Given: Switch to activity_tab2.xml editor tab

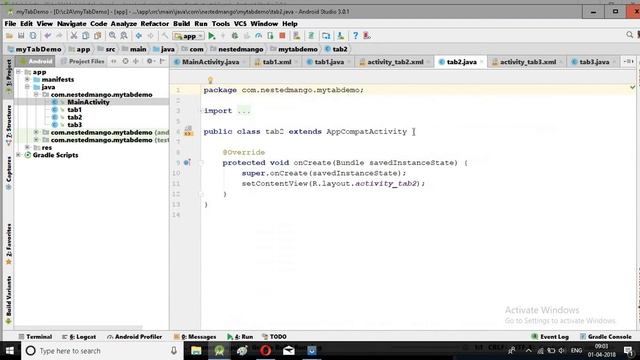Looking at the screenshot, I should coord(395,62).
